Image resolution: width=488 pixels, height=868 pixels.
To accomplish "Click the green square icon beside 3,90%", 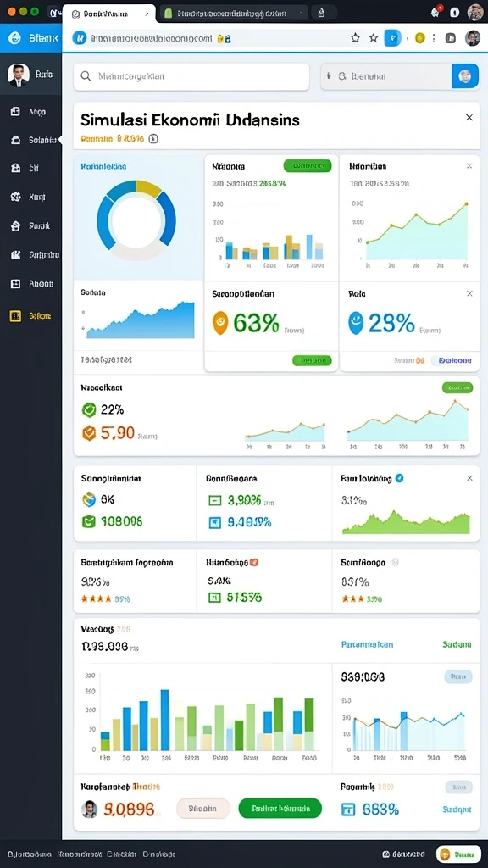I will (214, 501).
